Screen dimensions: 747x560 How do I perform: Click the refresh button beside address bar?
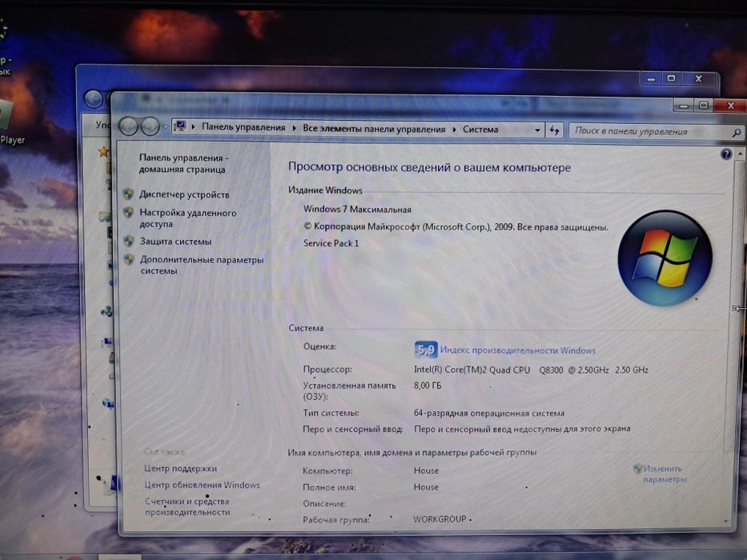click(555, 130)
